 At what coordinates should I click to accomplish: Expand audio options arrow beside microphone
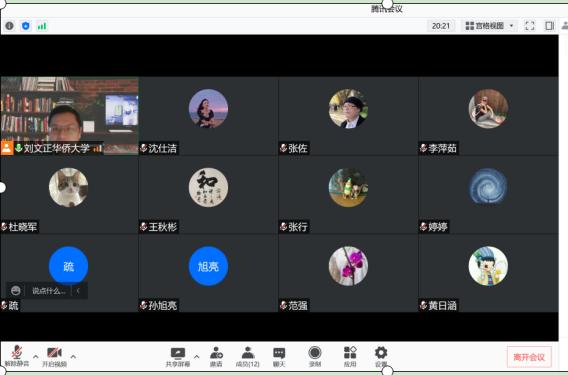(x=36, y=357)
